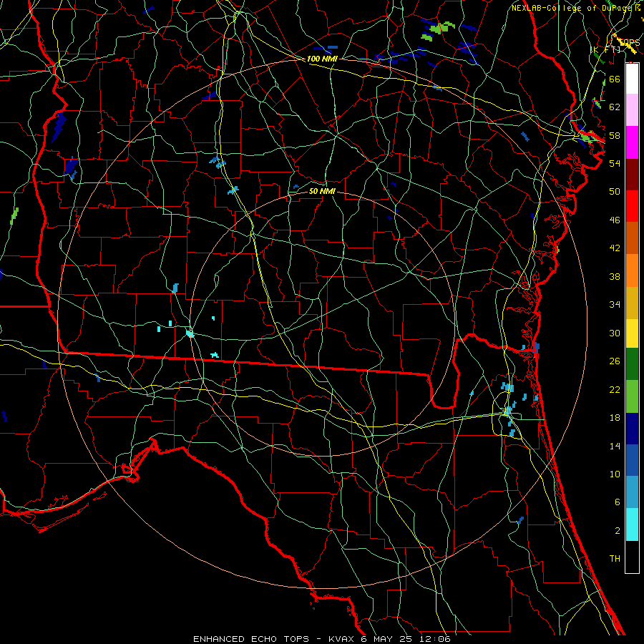Select the black TH legend block

(x=632, y=557)
